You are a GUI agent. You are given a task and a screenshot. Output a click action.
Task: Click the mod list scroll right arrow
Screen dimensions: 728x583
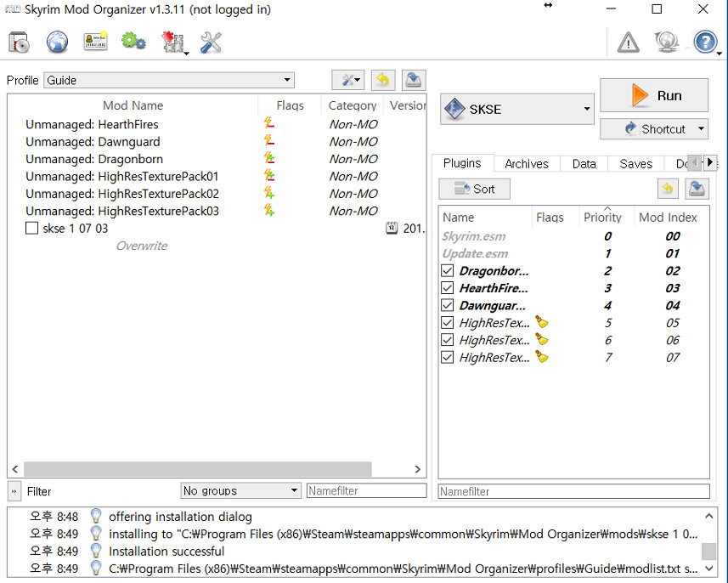click(x=417, y=469)
